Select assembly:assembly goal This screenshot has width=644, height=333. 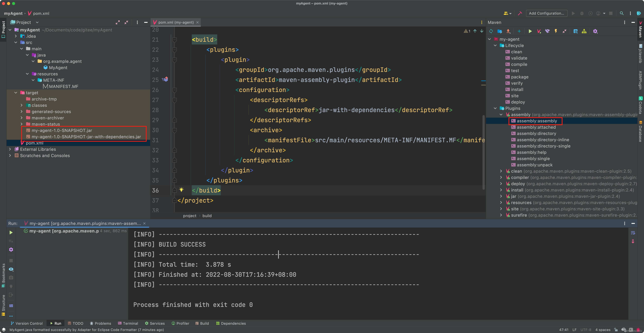point(537,121)
